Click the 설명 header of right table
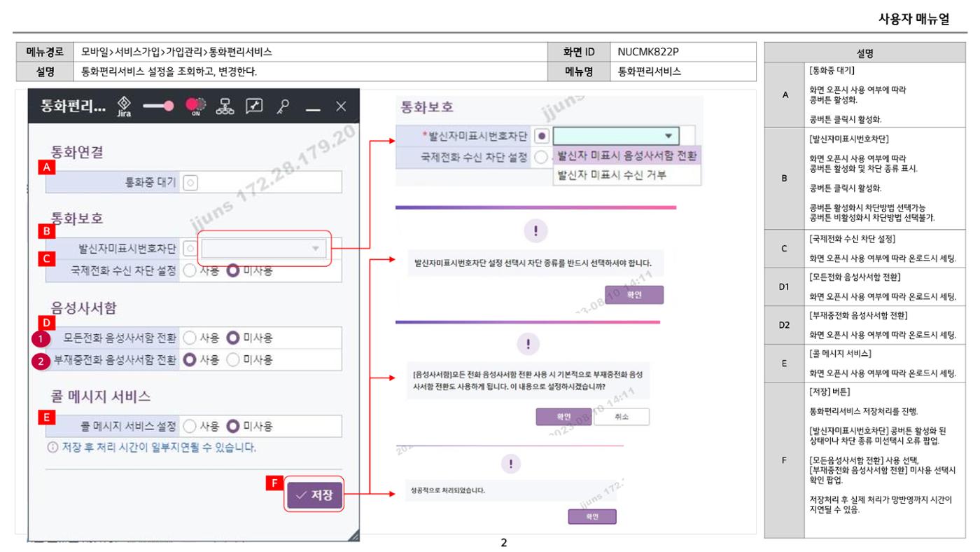 [864, 53]
